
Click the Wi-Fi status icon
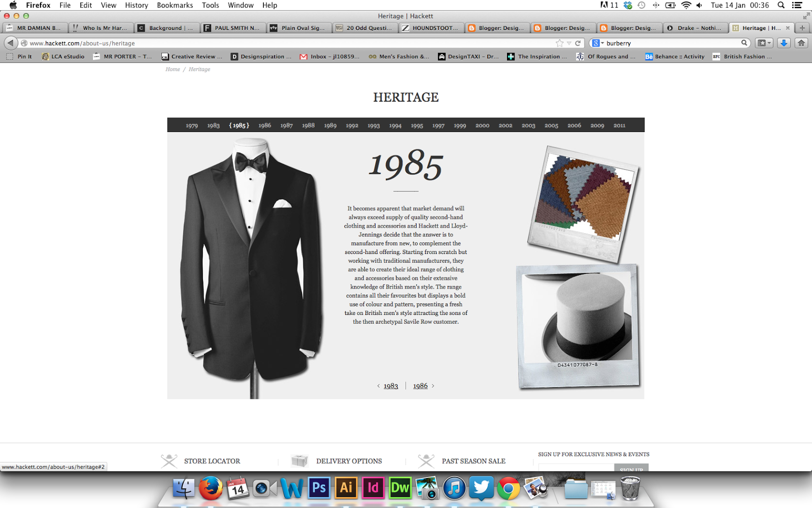point(686,5)
